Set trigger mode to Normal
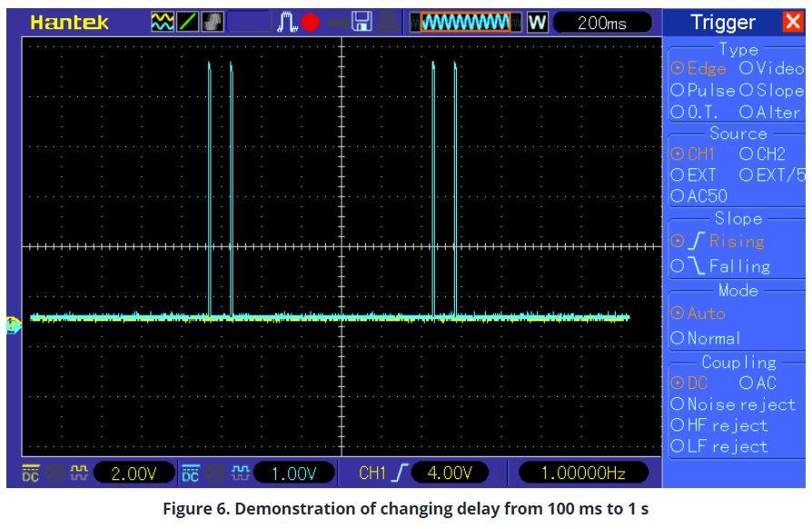Viewport: 812px width, 529px height. point(706,338)
